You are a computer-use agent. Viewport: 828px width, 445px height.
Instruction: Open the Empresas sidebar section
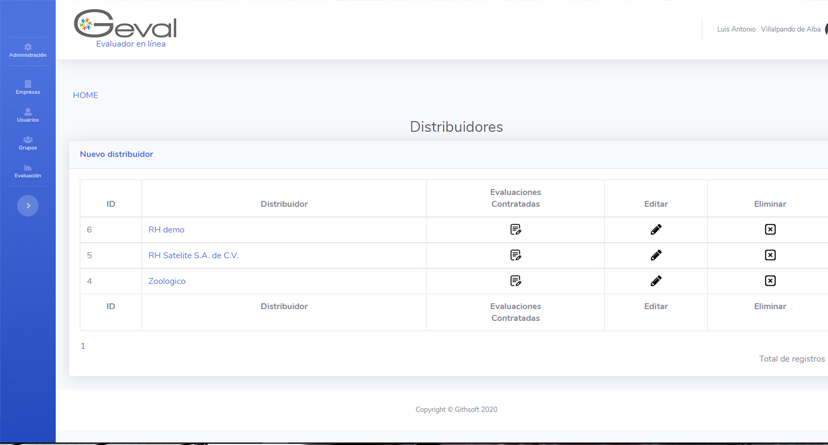[x=28, y=88]
